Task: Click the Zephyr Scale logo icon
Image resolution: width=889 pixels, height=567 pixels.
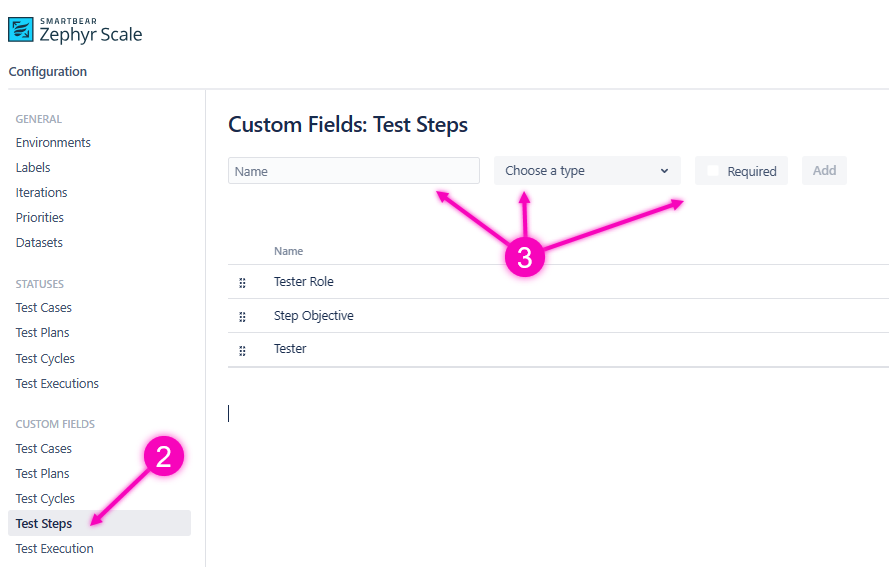Action: 21,29
